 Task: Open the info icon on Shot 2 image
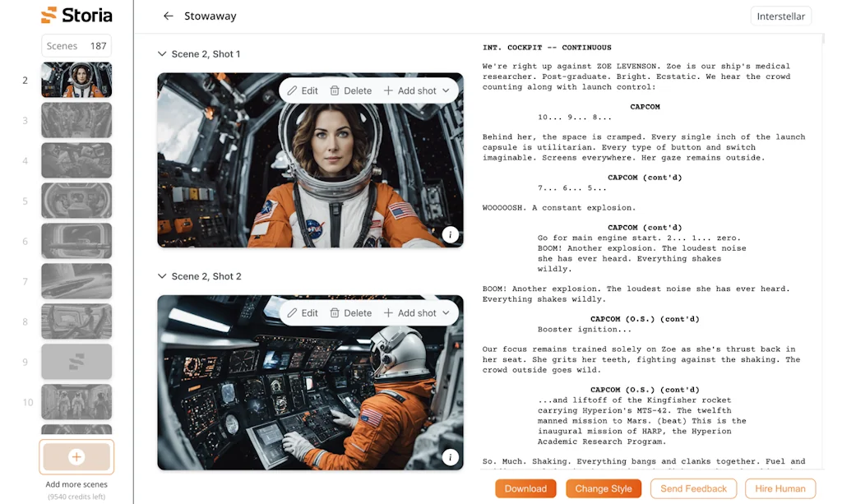(x=450, y=456)
